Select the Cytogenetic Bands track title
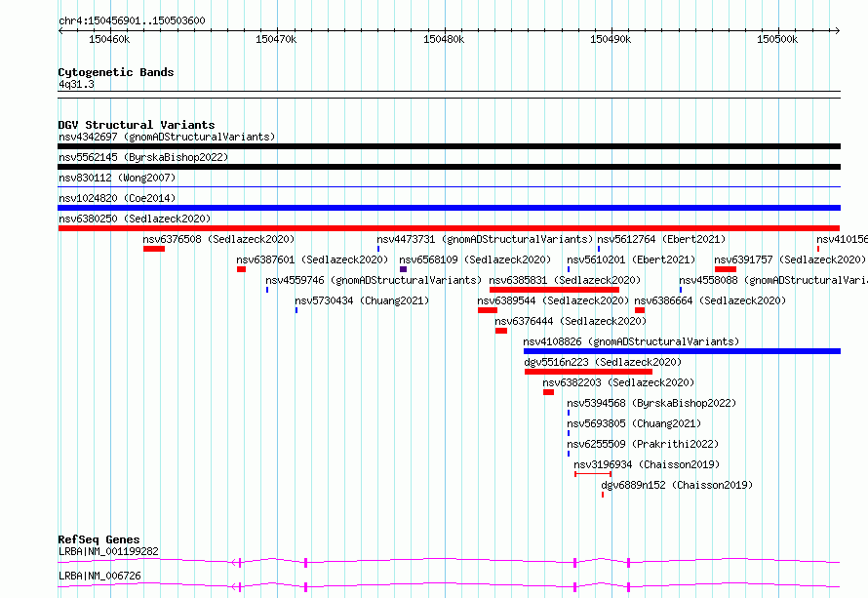The width and height of the screenshot is (868, 598). click(116, 72)
